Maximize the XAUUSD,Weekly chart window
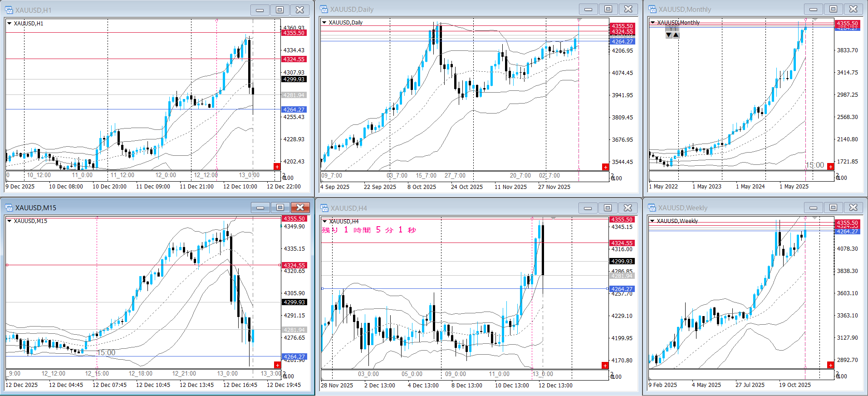The image size is (868, 396). [x=833, y=208]
